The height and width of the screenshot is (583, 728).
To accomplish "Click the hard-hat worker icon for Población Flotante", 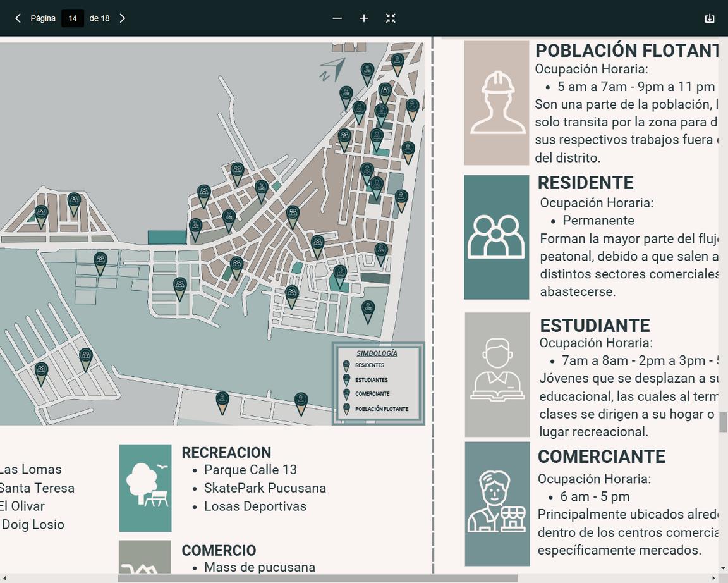I will coord(497,102).
